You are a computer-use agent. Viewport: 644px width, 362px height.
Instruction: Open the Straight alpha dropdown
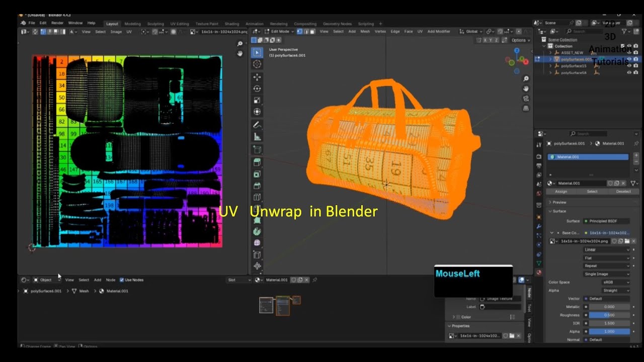coord(616,290)
